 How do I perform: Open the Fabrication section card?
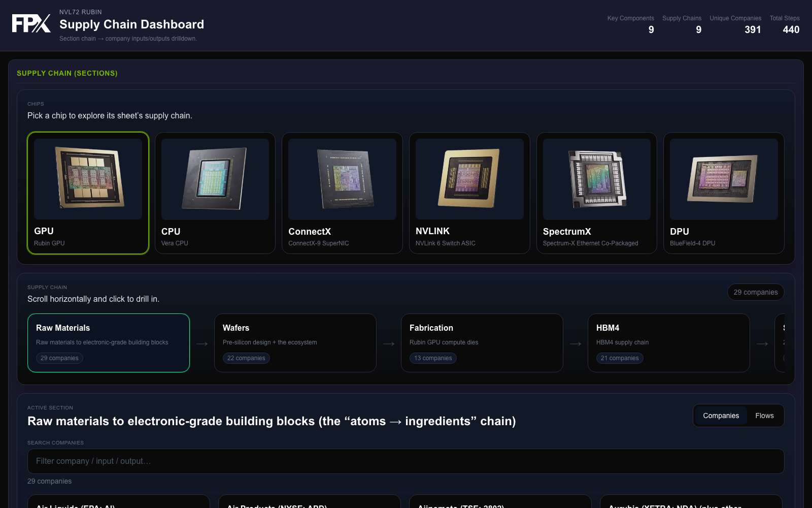pyautogui.click(x=482, y=343)
